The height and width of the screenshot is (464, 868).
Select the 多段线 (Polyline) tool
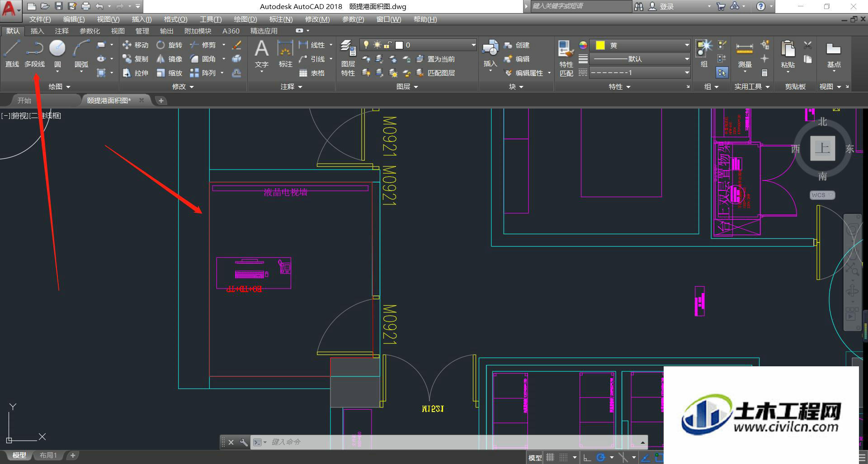click(34, 53)
